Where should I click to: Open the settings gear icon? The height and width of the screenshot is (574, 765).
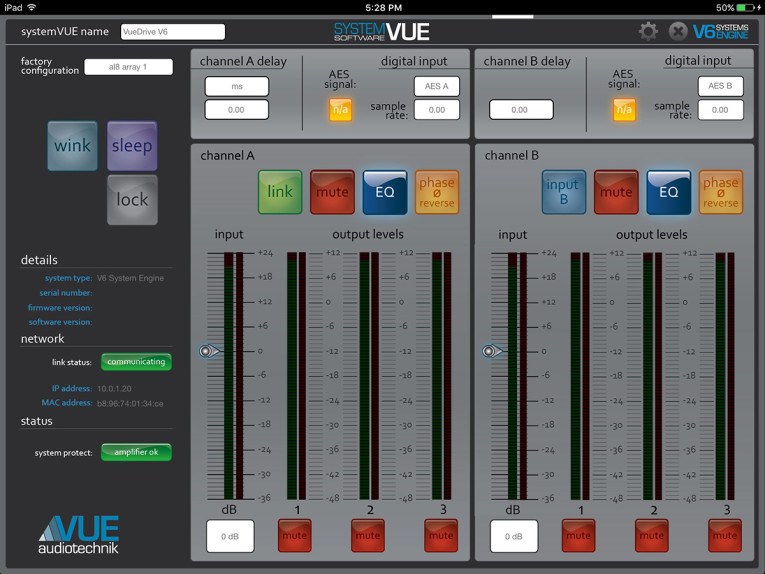tap(648, 32)
